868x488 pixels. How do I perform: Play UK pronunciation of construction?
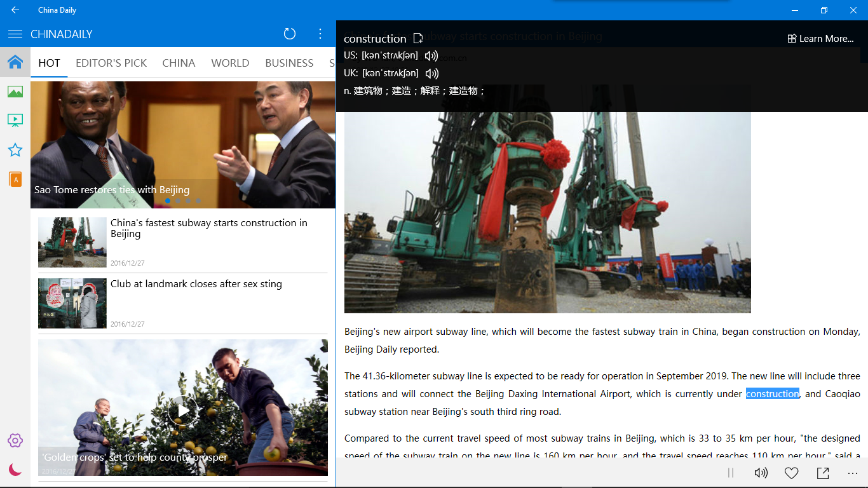432,74
